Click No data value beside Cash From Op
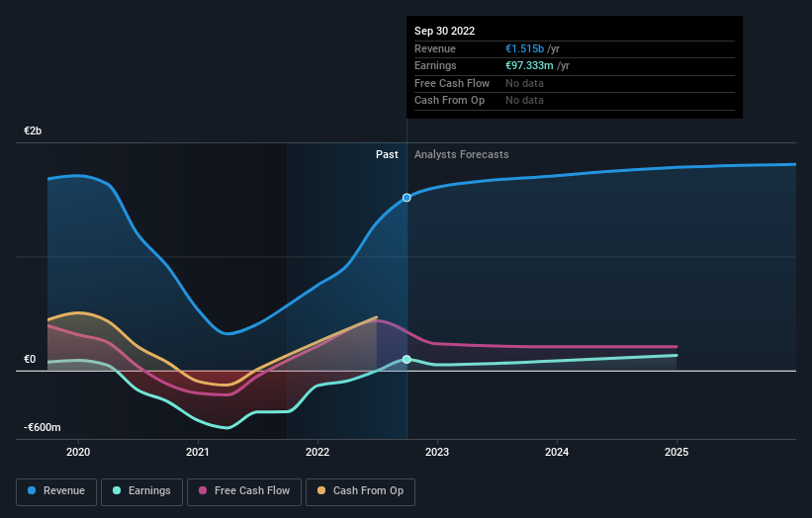The width and height of the screenshot is (812, 518). click(524, 101)
